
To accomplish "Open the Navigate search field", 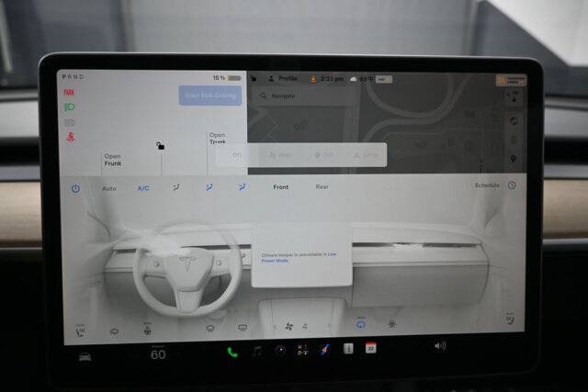I will (x=304, y=96).
